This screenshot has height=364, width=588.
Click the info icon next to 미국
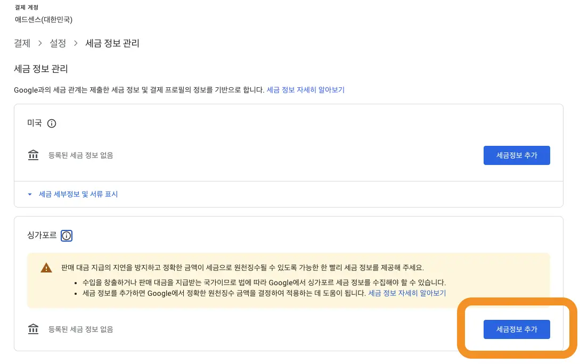click(x=52, y=123)
